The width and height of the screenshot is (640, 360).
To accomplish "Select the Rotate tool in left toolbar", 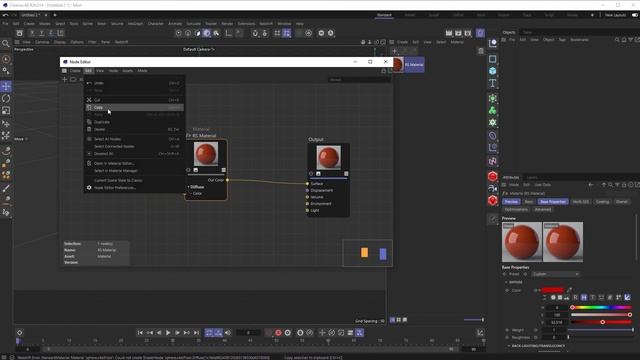I will point(6,98).
